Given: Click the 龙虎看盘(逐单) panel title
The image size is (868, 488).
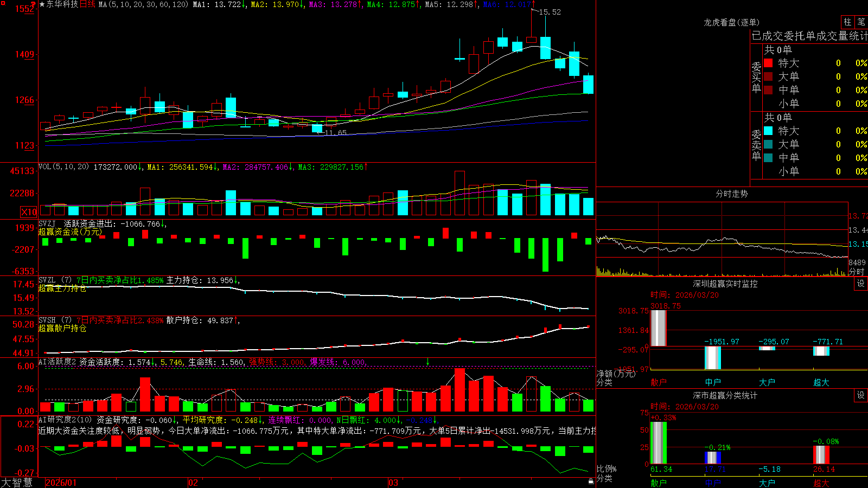Looking at the screenshot, I should 731,22.
